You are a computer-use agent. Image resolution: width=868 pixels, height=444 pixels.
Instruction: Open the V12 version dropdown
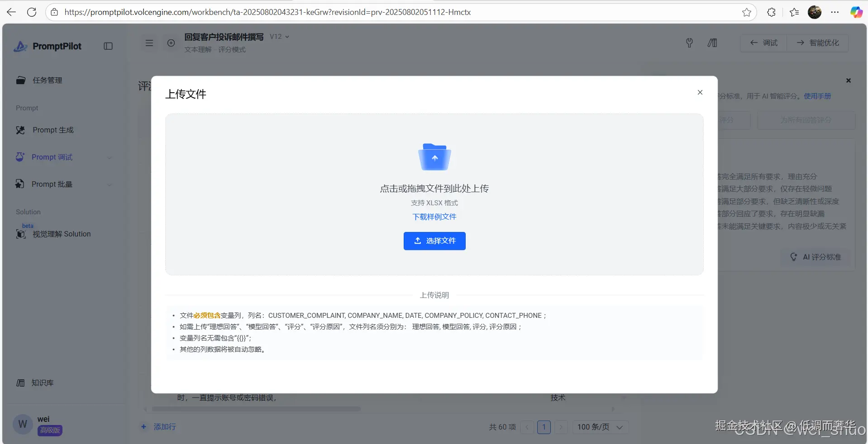279,36
